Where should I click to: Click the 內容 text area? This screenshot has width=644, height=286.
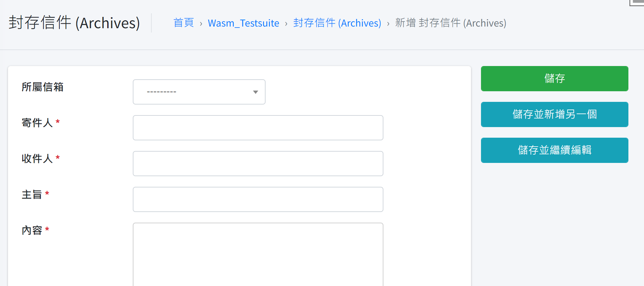coord(258,254)
